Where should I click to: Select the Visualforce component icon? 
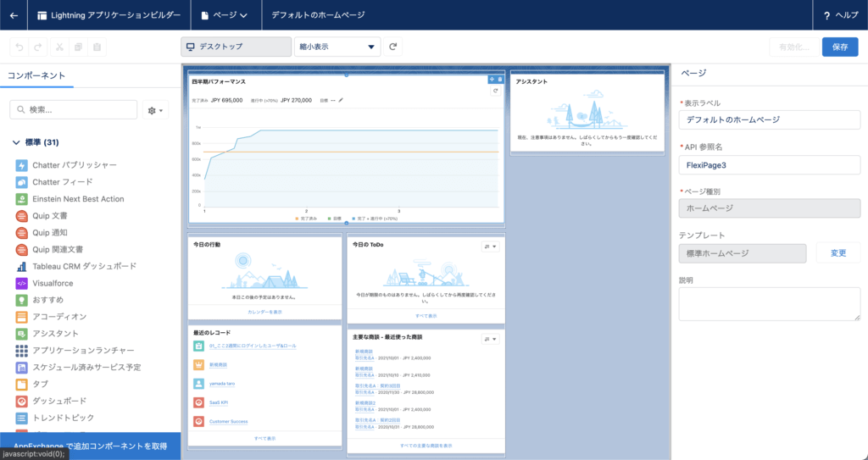coord(22,283)
